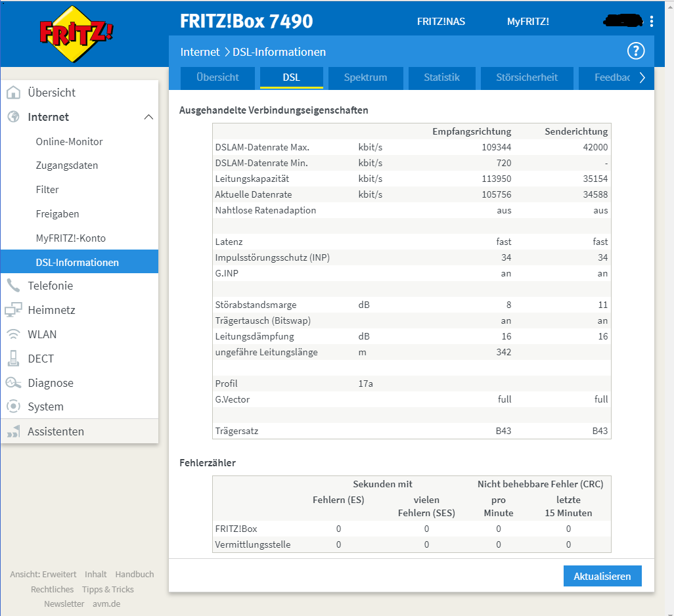674x616 pixels.
Task: Click the Impulsstörungsschutz (INP) row label
Action: [273, 257]
